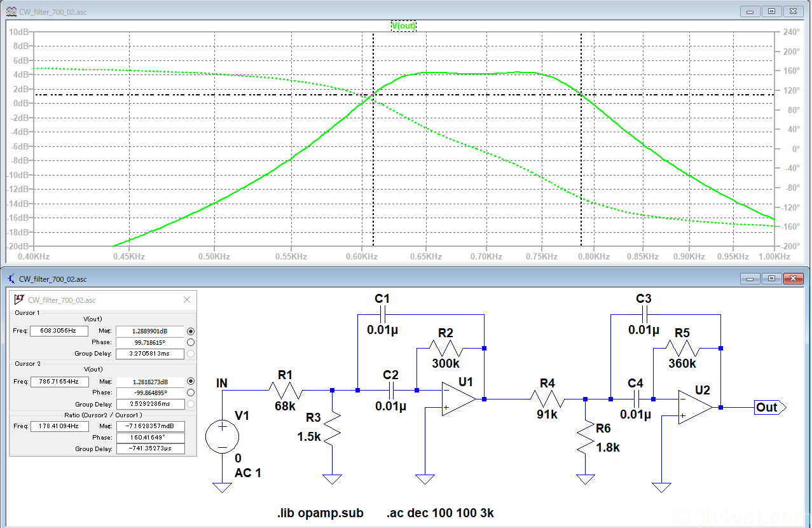Click the 68k value of R1
This screenshot has height=528, width=812.
point(284,406)
